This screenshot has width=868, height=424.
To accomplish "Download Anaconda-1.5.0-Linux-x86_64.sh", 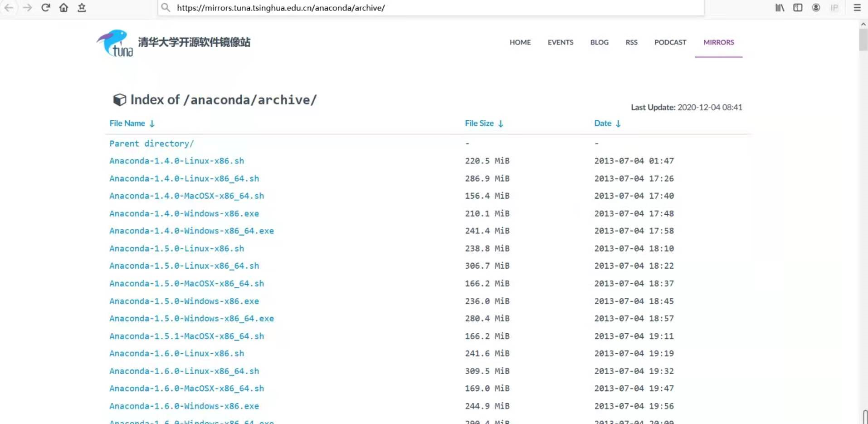I will (x=184, y=266).
